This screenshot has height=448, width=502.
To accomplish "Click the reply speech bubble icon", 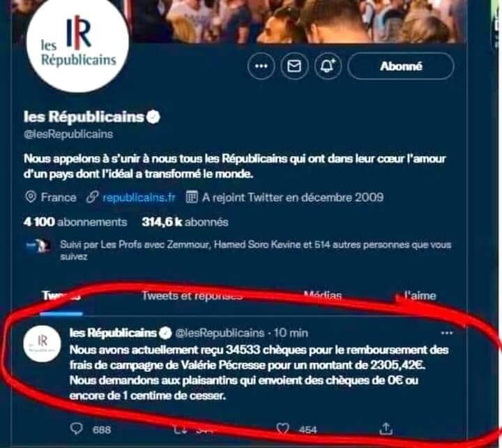I will 77,428.
